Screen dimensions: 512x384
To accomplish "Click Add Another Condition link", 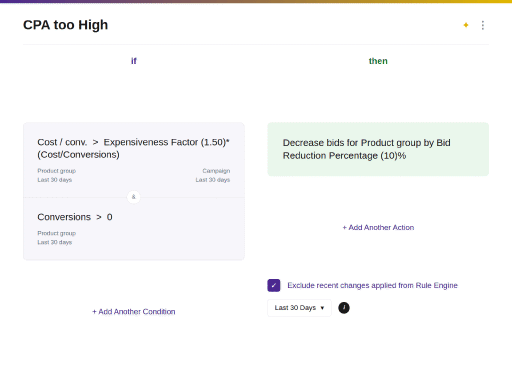I will coord(134,312).
